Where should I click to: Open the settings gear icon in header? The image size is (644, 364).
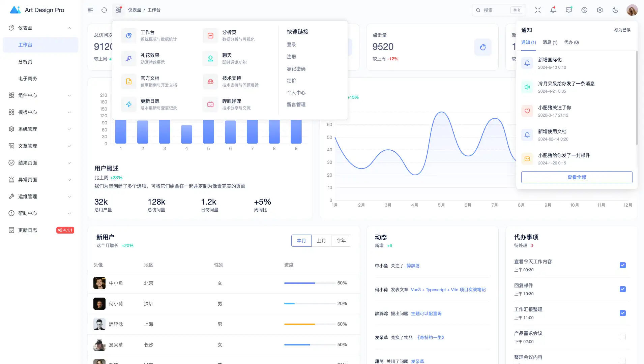point(600,10)
